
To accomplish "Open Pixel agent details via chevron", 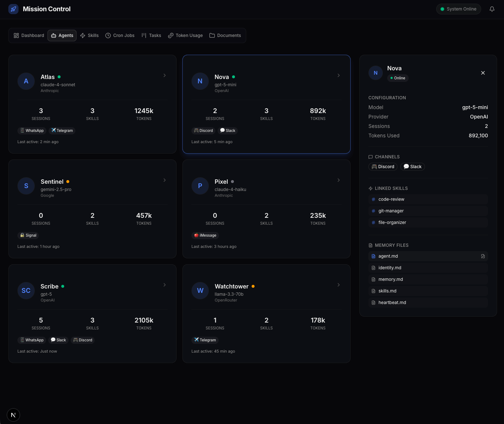I will coord(339,180).
